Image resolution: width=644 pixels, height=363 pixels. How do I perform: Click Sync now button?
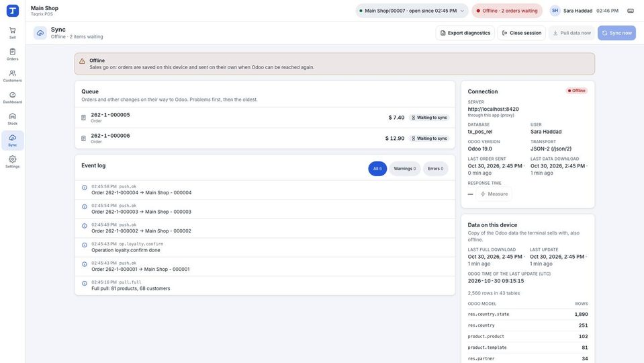(616, 33)
